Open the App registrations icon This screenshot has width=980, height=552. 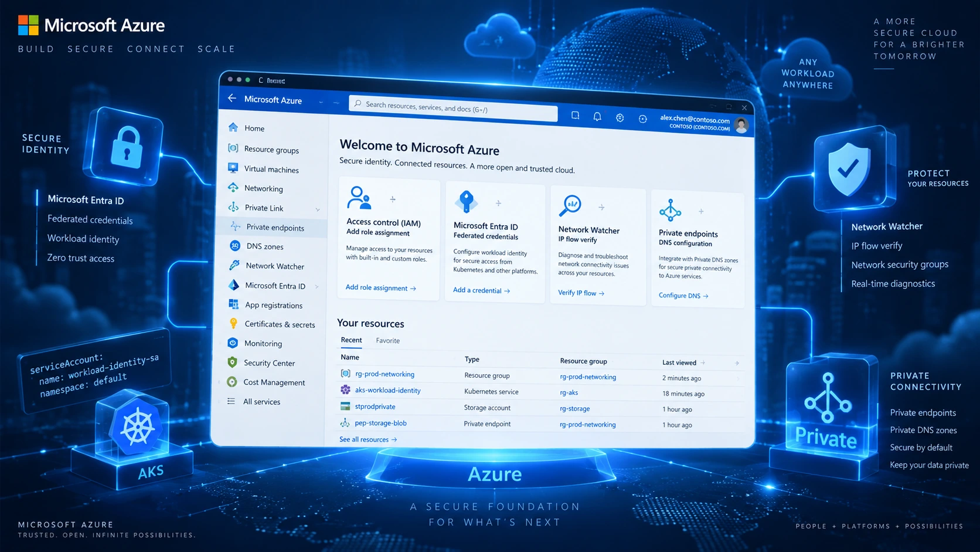tap(234, 304)
